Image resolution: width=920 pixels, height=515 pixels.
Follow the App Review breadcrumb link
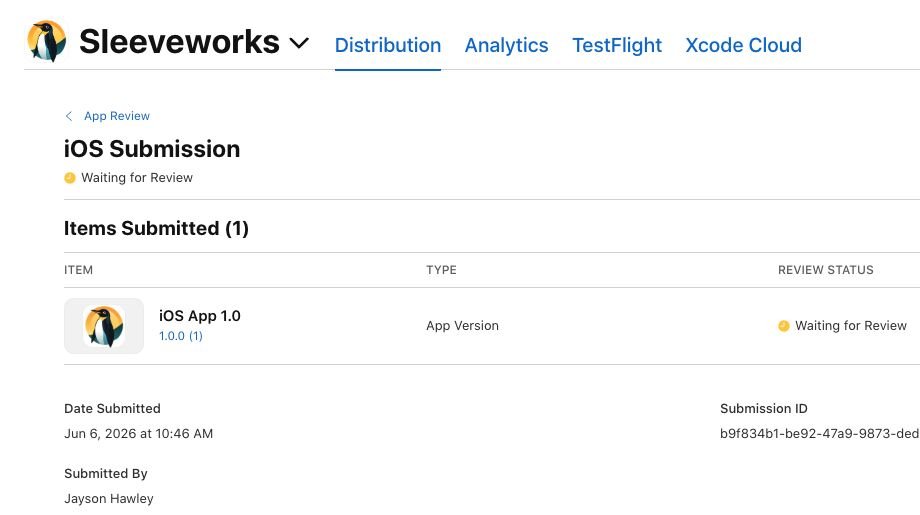point(117,116)
